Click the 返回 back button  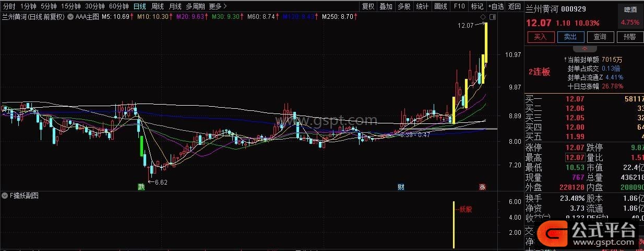pos(515,6)
